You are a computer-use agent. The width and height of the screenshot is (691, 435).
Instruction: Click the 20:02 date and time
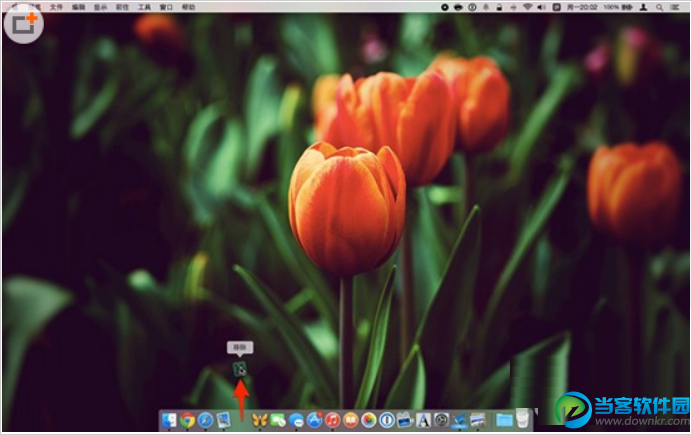582,7
